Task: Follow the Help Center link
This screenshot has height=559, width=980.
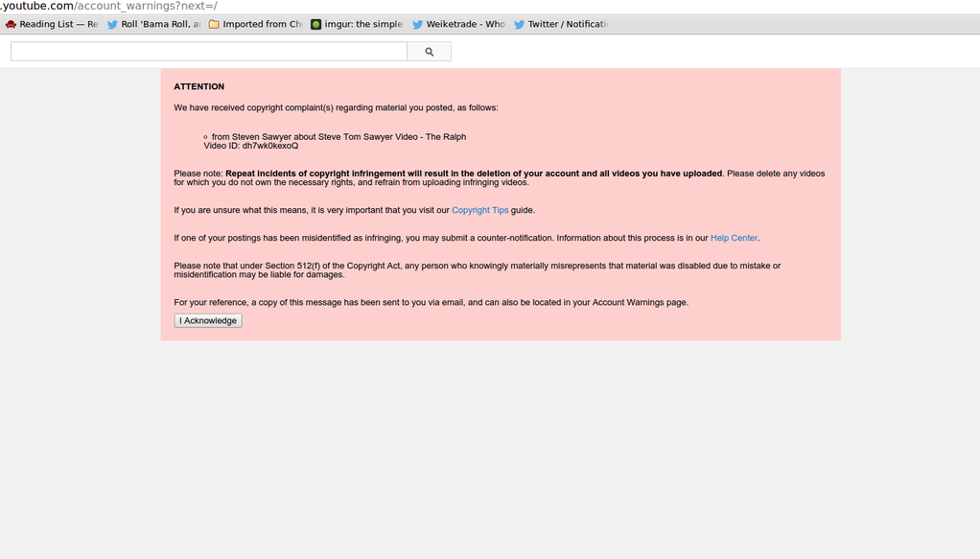Action: pos(734,238)
